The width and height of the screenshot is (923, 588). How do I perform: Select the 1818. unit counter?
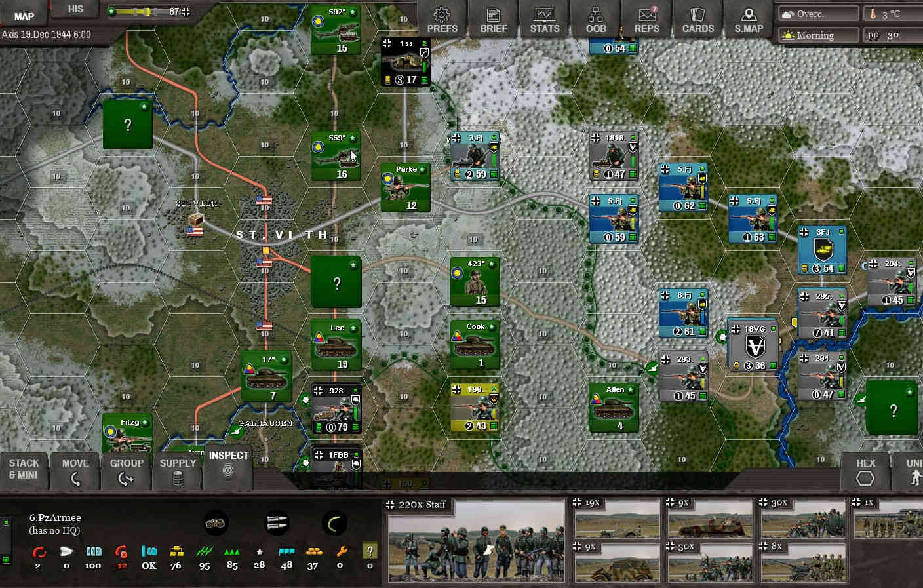(x=614, y=156)
